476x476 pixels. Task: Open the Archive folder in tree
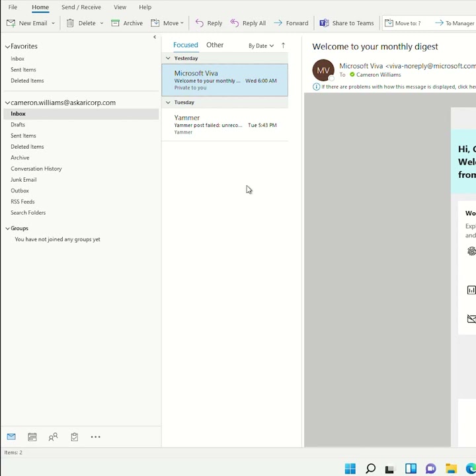[x=20, y=157]
